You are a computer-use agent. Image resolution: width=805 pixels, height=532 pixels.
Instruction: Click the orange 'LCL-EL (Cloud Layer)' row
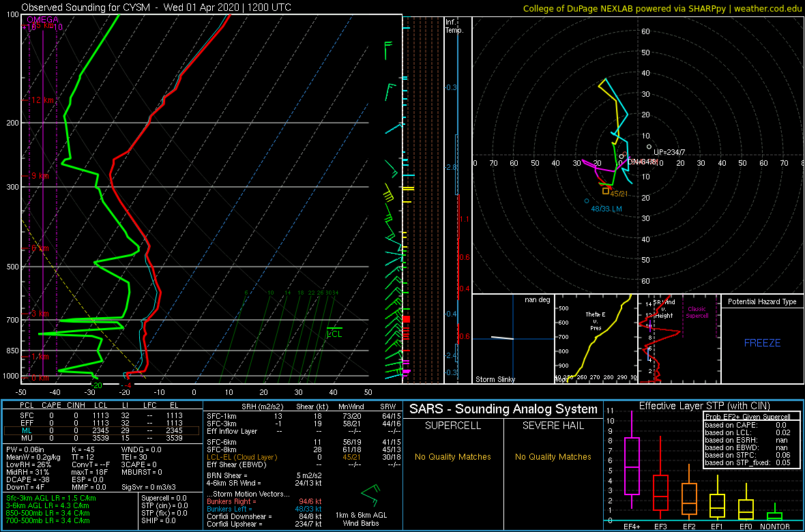[x=241, y=457]
